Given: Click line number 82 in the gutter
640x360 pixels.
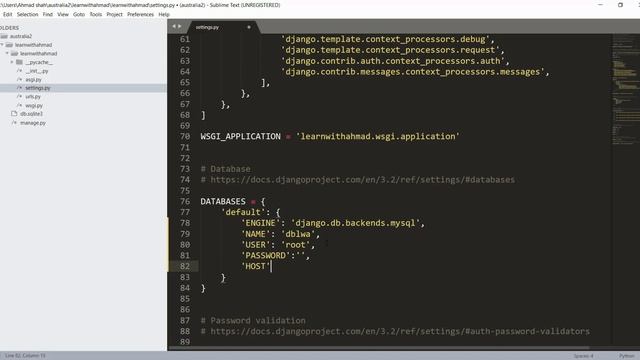Looking at the screenshot, I should pyautogui.click(x=185, y=266).
